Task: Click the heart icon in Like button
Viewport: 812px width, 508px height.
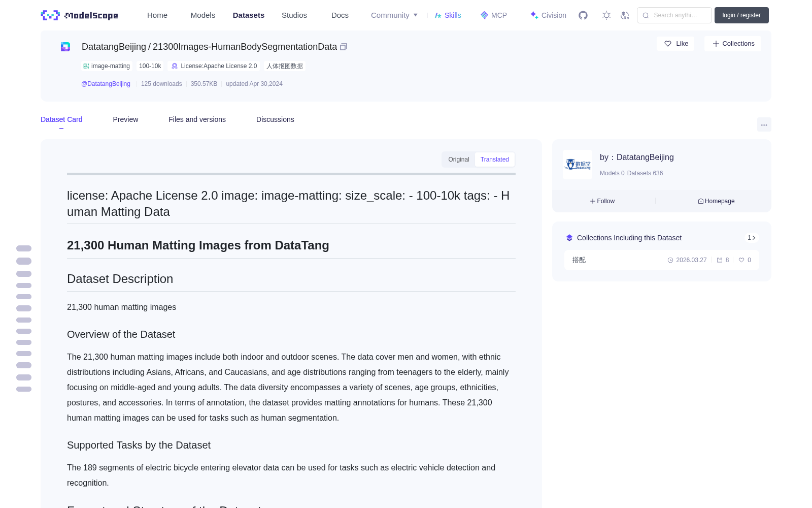Action: click(668, 44)
